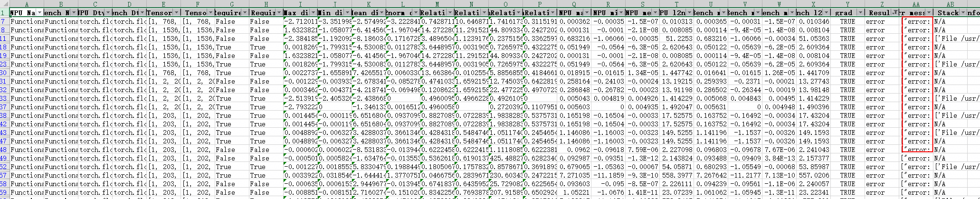Click error in Result column of row 11
The image size is (980, 199).
882,38
